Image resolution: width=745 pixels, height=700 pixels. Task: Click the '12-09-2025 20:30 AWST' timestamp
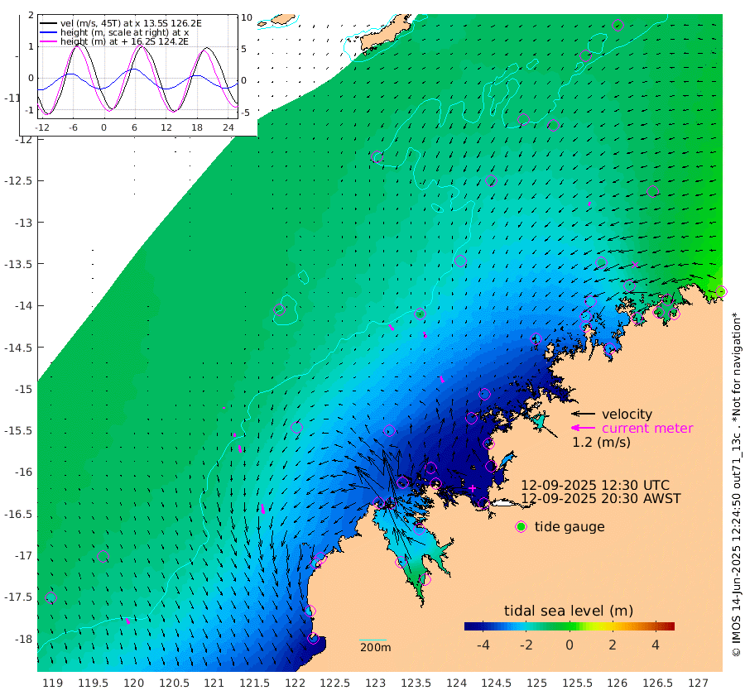pos(601,499)
